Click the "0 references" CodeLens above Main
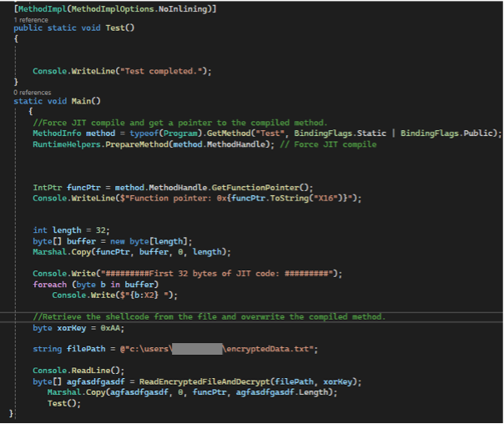This screenshot has width=504, height=424. click(x=33, y=93)
